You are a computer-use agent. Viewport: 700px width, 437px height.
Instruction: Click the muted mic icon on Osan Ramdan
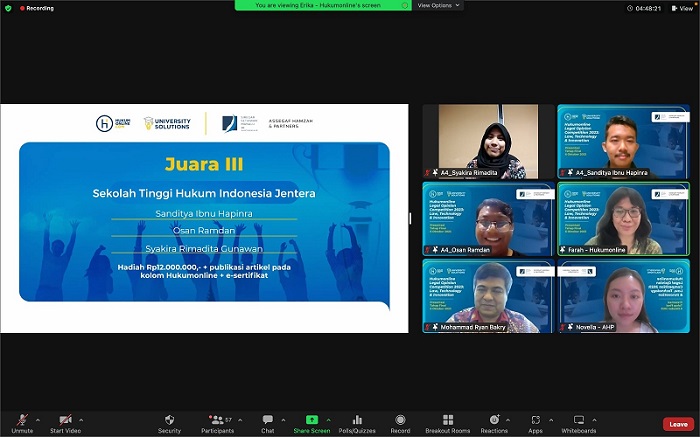(428, 250)
